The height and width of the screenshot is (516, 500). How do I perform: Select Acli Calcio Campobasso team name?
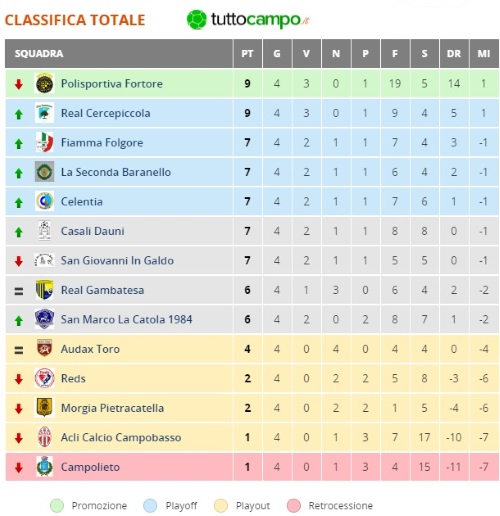coord(121,437)
